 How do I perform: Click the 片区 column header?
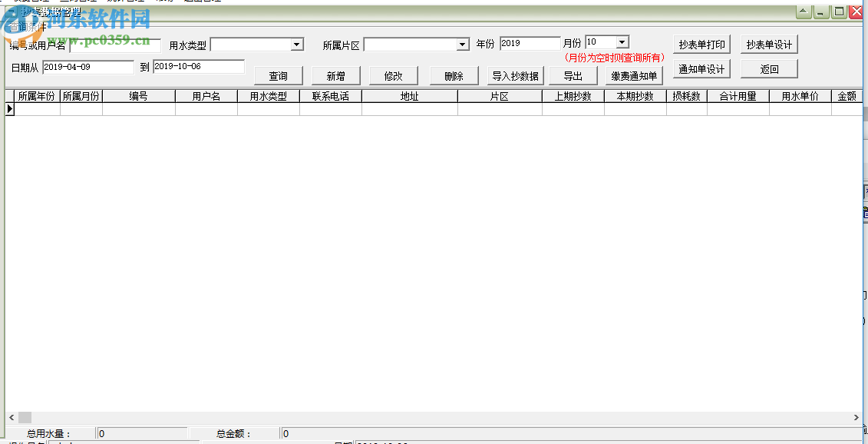[x=500, y=96]
